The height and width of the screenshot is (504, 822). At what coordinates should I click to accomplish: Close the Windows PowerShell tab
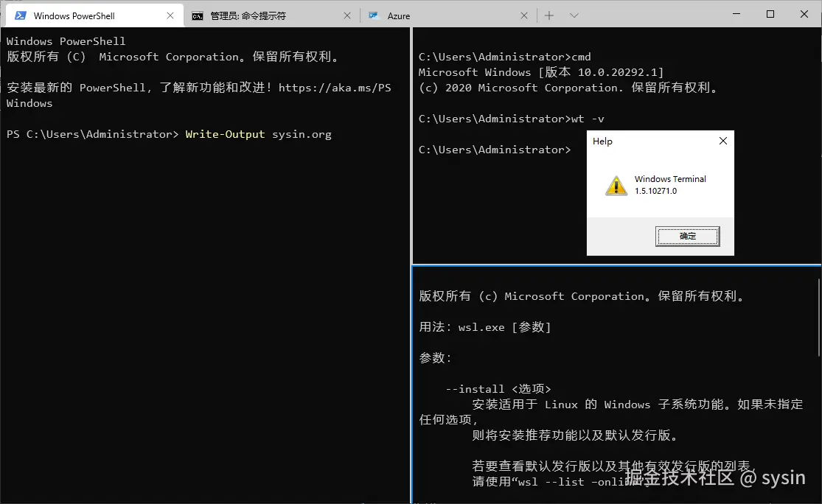coord(171,15)
